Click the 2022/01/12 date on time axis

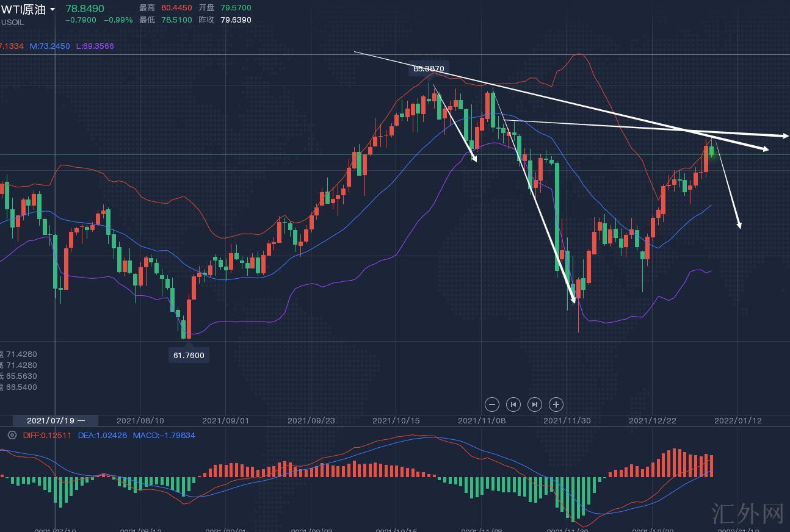coord(737,420)
